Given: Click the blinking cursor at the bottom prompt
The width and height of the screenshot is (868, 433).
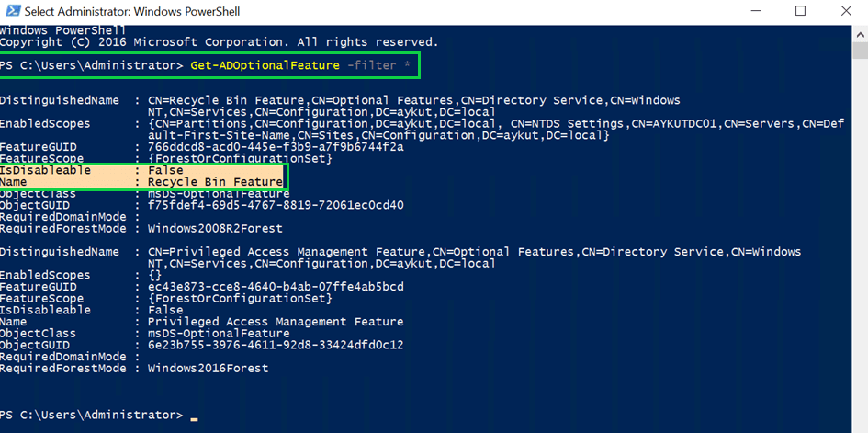Looking at the screenshot, I should click(195, 418).
